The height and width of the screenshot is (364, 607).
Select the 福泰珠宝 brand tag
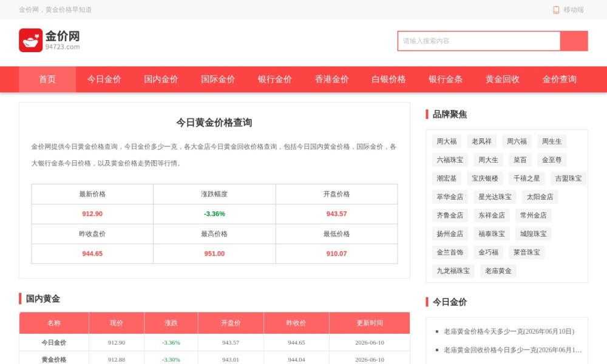[x=492, y=234]
